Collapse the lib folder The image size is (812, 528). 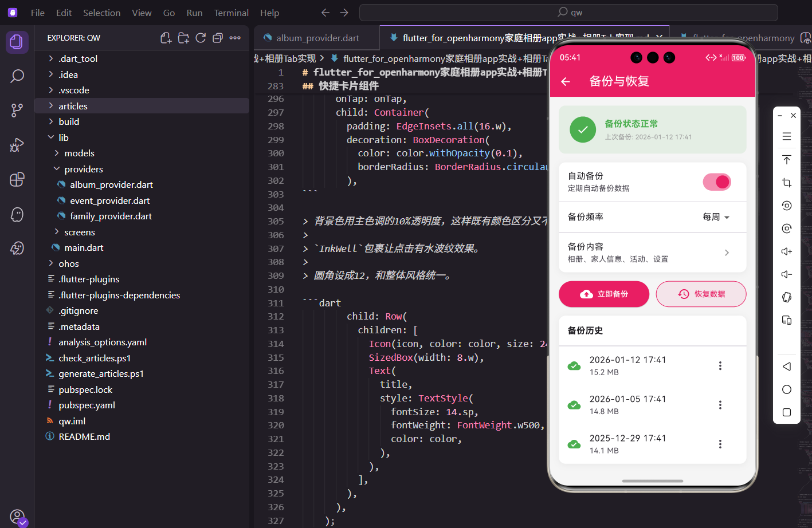coord(142,137)
